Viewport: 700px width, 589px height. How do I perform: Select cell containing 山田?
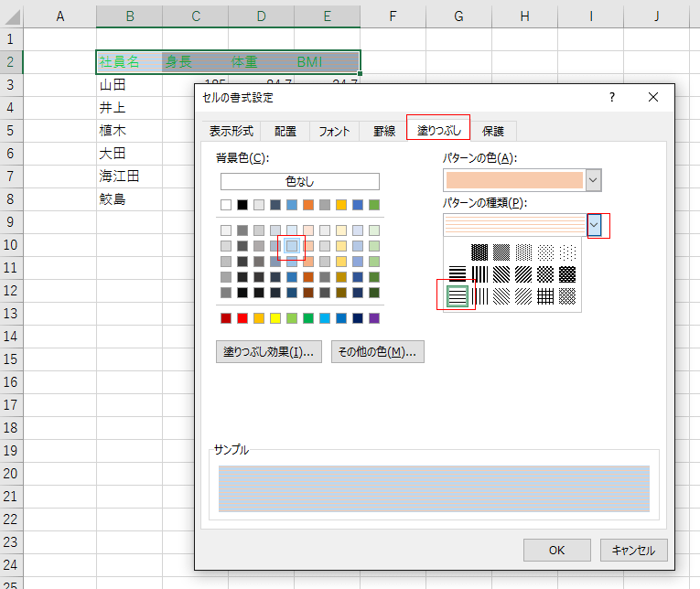(x=128, y=85)
